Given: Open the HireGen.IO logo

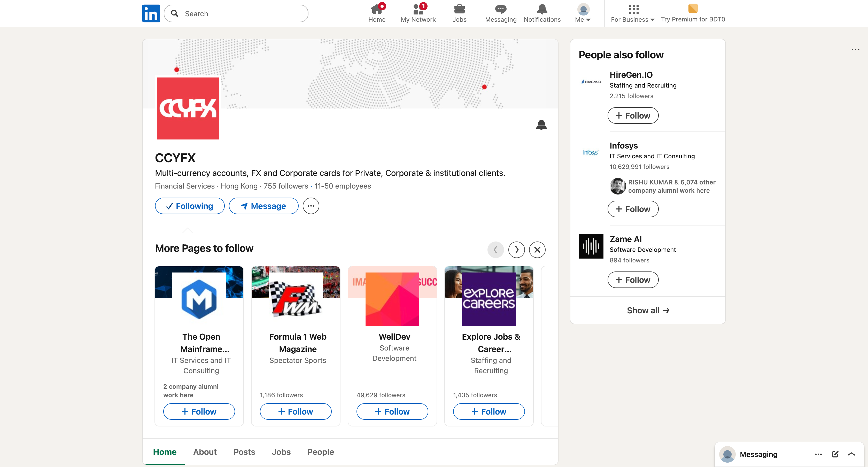Looking at the screenshot, I should [591, 82].
